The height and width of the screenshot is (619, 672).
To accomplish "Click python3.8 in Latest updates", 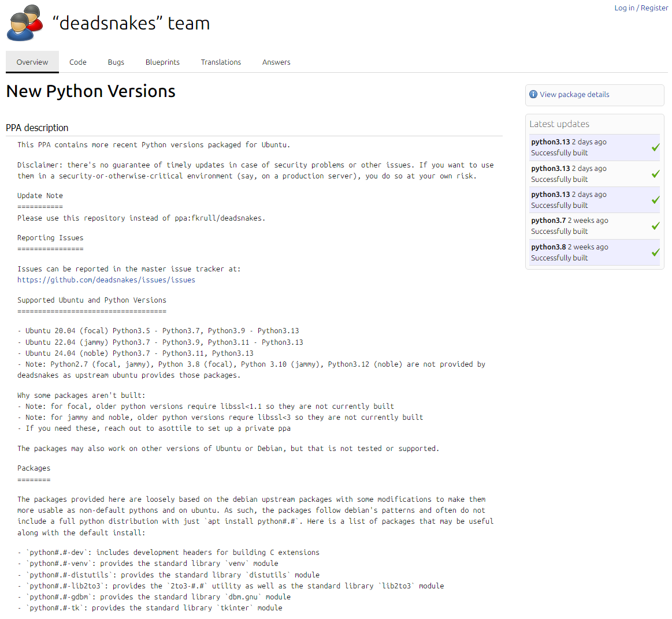I will (x=548, y=247).
